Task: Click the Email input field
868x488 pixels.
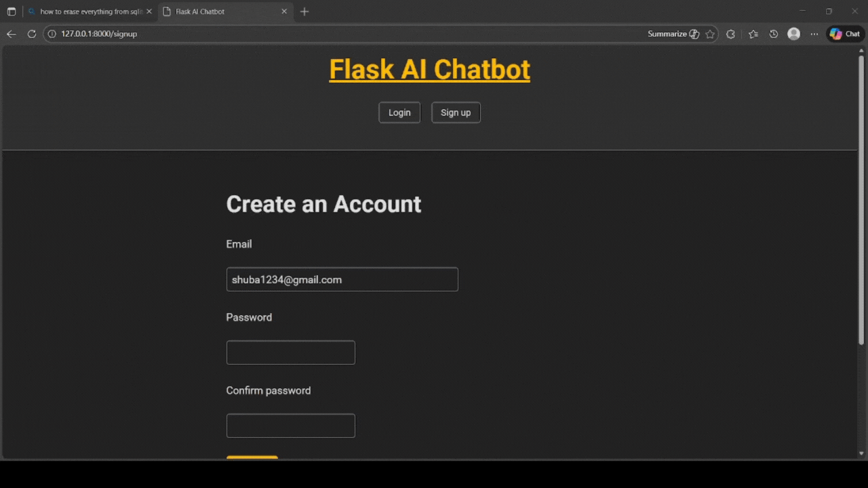Action: pos(342,279)
